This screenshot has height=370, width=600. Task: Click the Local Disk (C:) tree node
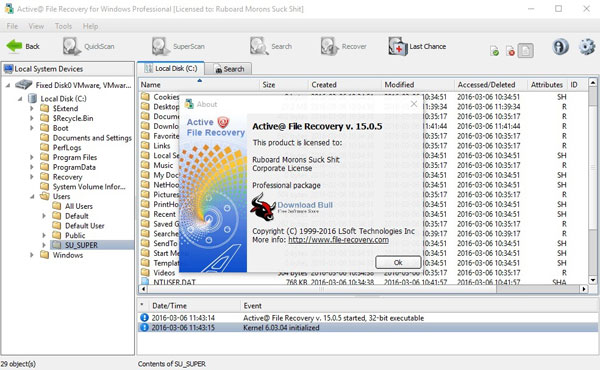point(63,99)
